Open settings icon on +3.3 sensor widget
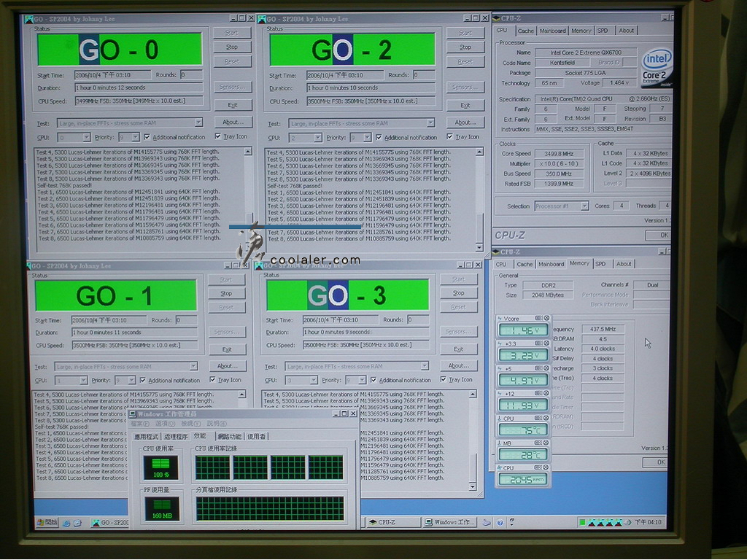Image resolution: width=747 pixels, height=560 pixels. 538,343
